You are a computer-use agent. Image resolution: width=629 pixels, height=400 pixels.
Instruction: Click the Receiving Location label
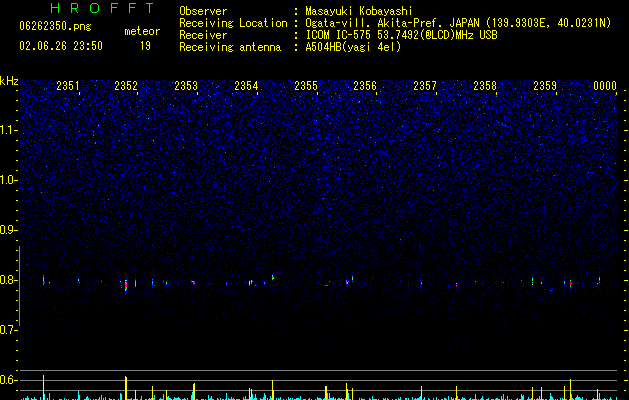(x=233, y=23)
